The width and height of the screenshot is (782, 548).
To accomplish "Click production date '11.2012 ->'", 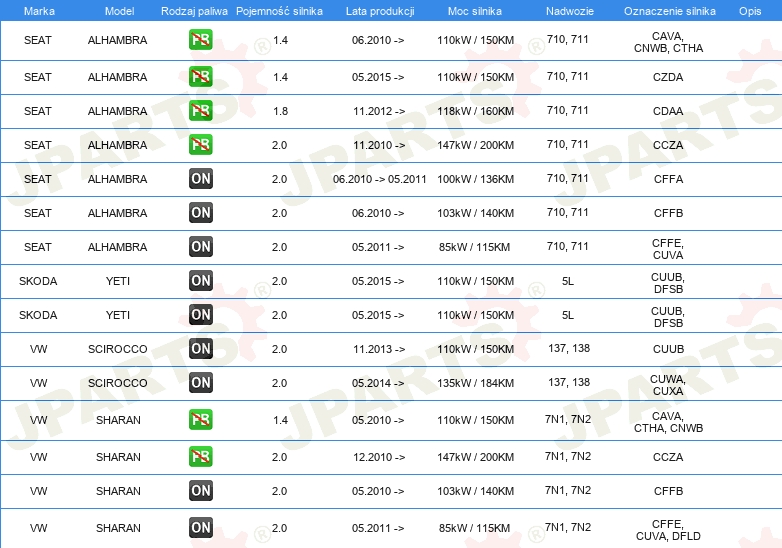I will point(379,111).
